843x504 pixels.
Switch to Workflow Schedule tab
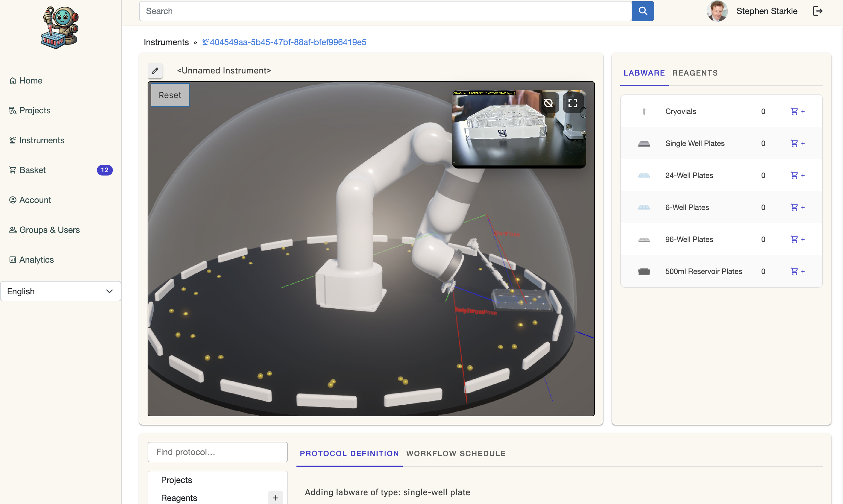455,453
